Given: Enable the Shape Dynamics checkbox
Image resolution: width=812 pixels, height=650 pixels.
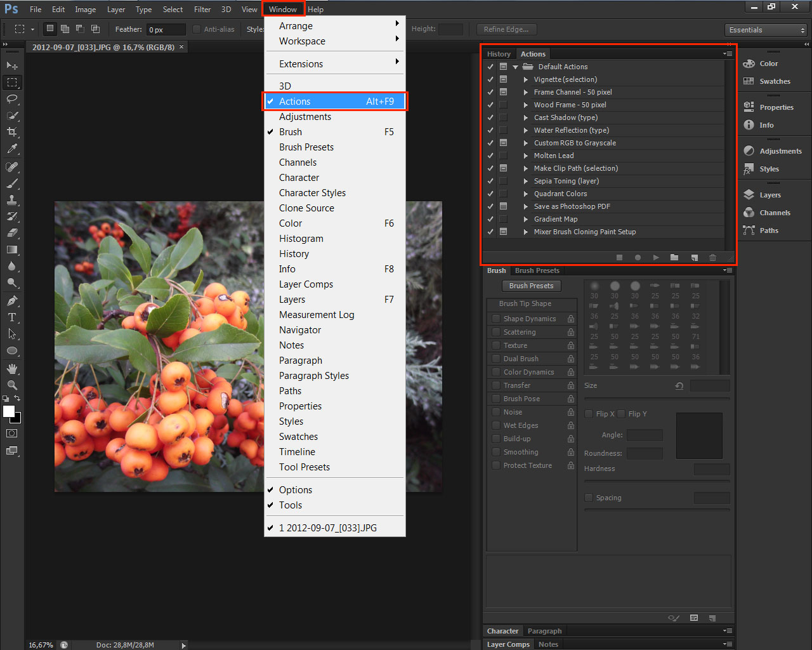Looking at the screenshot, I should [x=496, y=319].
